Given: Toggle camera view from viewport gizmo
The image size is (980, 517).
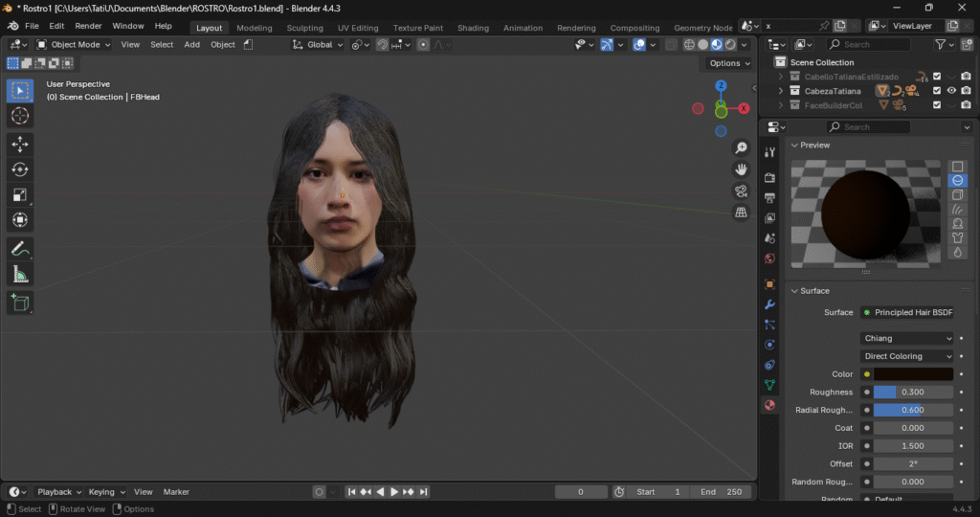Looking at the screenshot, I should click(741, 191).
